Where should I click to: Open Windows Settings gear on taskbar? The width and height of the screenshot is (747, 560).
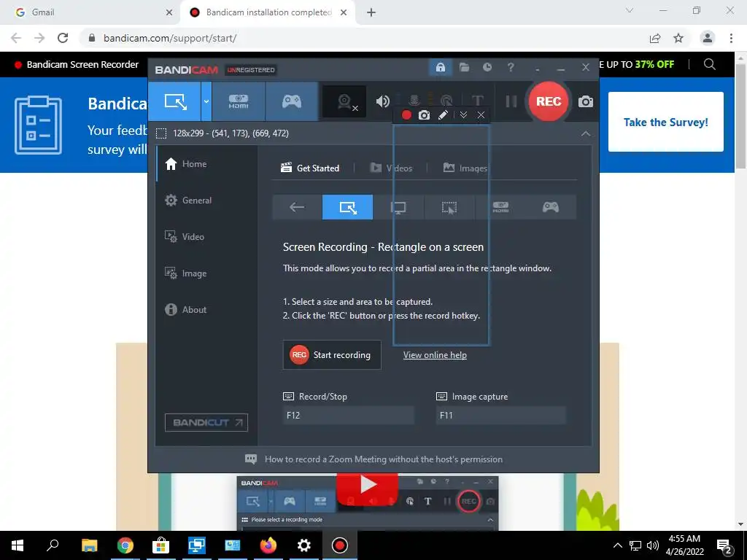click(304, 545)
